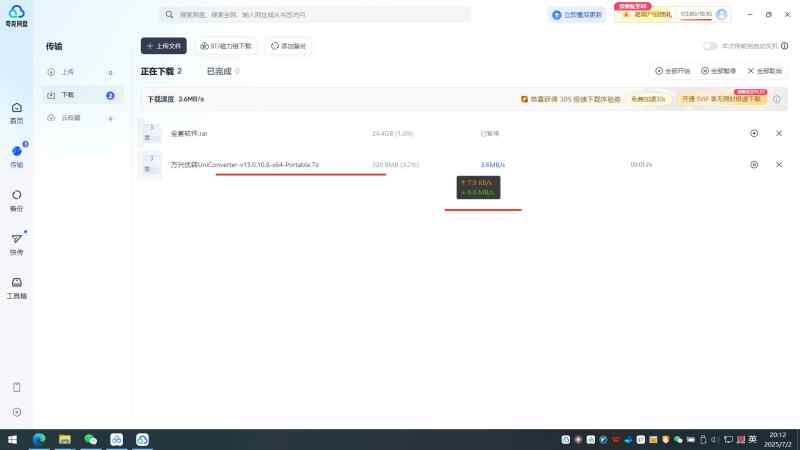Open the quick transfer paper-plane icon
The width and height of the screenshot is (800, 450).
pyautogui.click(x=16, y=244)
